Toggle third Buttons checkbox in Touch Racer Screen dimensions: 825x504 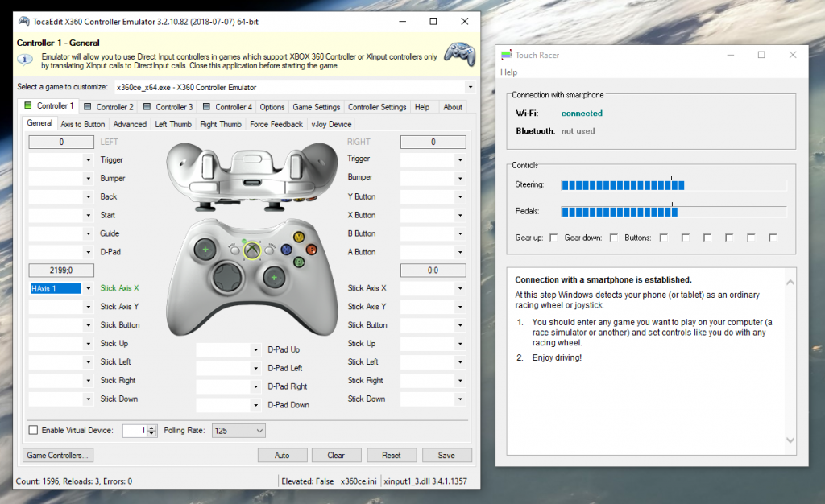[707, 238]
